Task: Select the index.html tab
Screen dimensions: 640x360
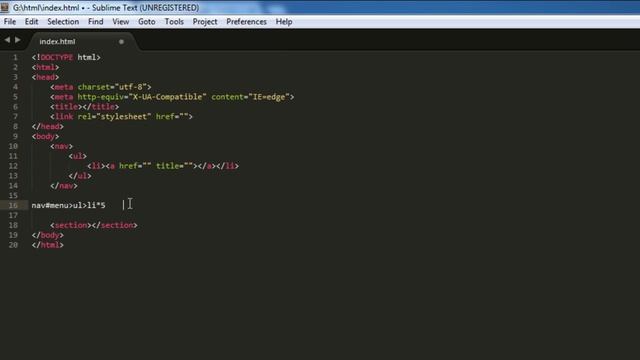Action: [57, 41]
